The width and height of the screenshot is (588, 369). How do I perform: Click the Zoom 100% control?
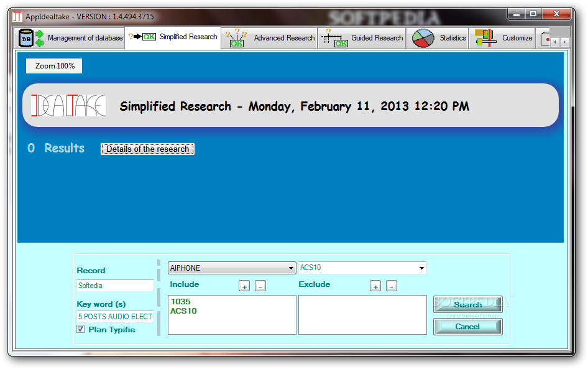(x=54, y=66)
